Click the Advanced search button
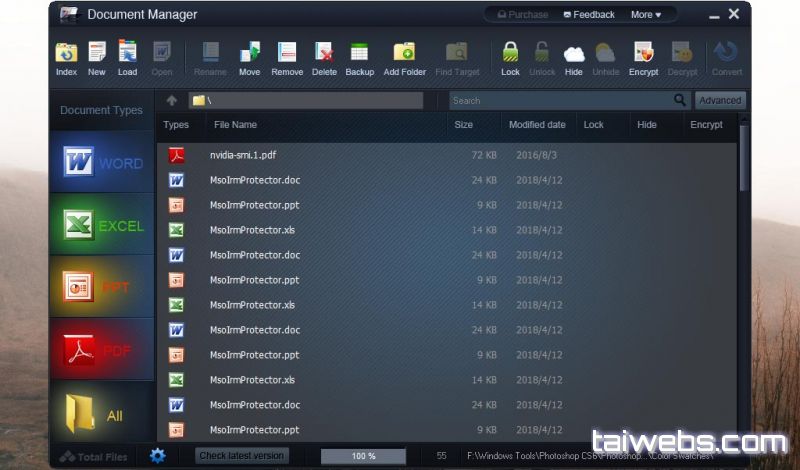Screen dimensions: 800x470 pyautogui.click(x=720, y=101)
